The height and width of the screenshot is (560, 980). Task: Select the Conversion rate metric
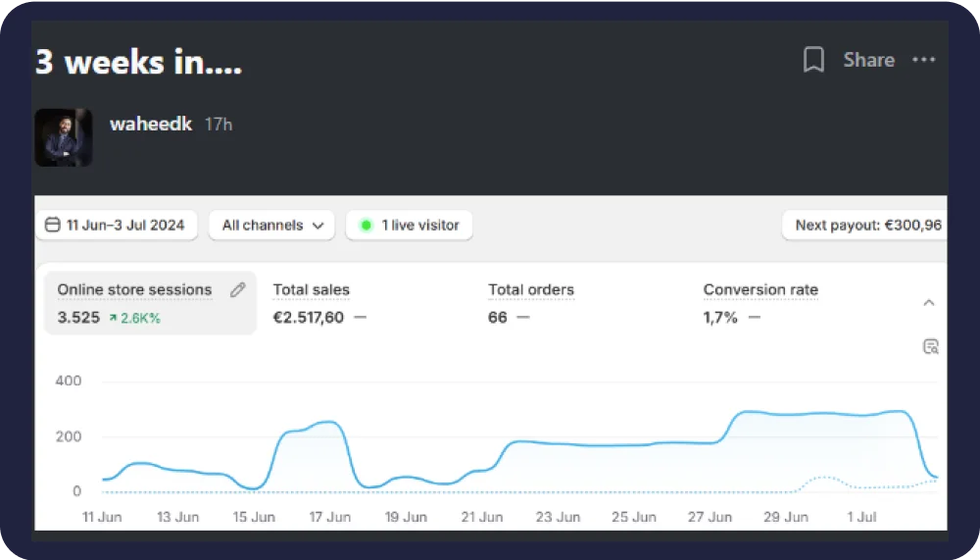point(760,290)
